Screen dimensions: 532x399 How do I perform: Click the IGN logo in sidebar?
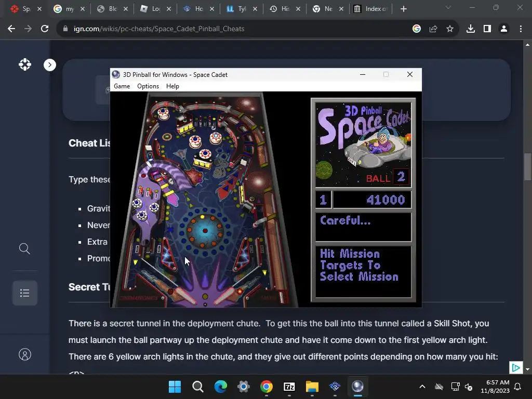click(x=25, y=64)
